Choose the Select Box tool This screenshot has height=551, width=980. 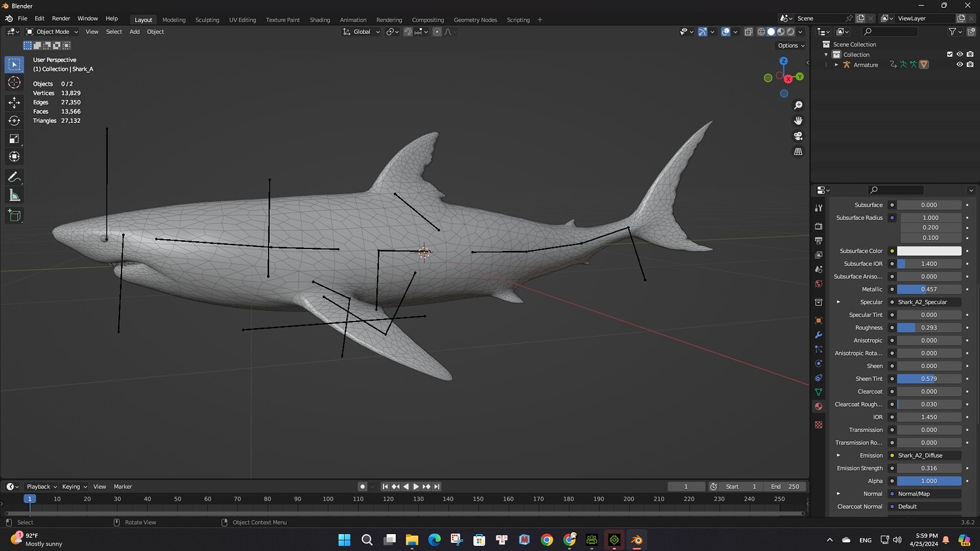[x=14, y=64]
